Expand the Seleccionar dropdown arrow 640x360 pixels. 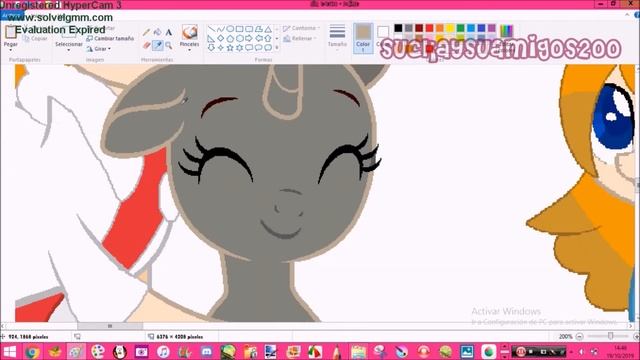(x=69, y=50)
